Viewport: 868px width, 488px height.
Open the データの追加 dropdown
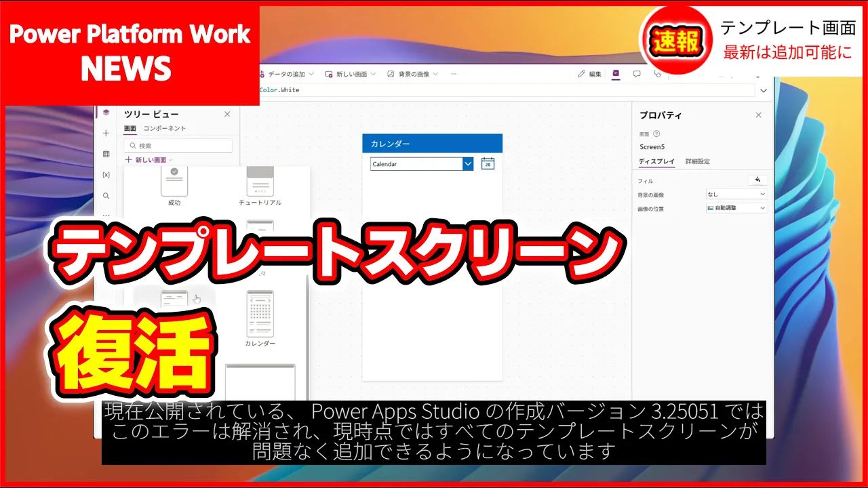tap(287, 74)
